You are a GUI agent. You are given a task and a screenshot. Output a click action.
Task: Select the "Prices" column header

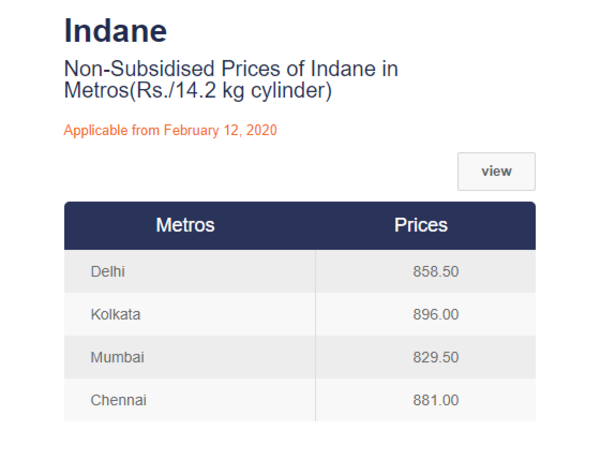pyautogui.click(x=421, y=226)
